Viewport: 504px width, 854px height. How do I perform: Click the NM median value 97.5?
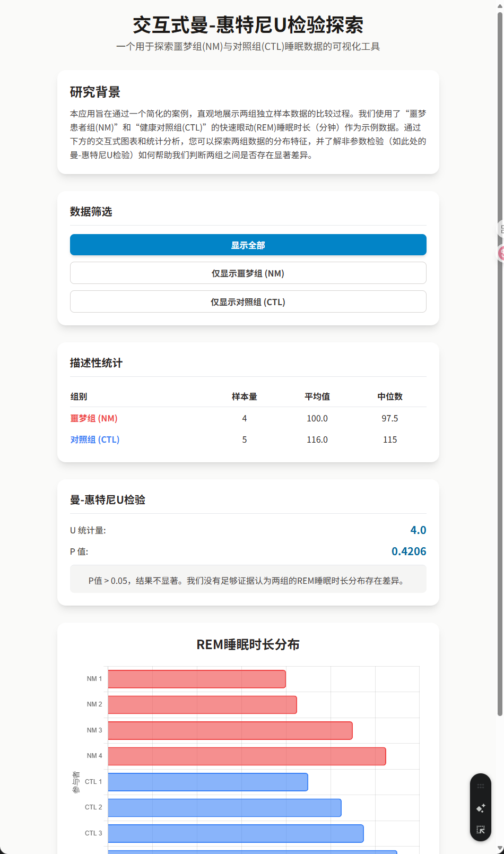pos(390,418)
